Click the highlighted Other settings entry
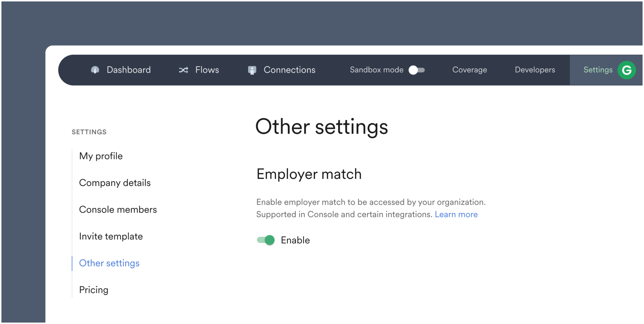 [x=109, y=263]
